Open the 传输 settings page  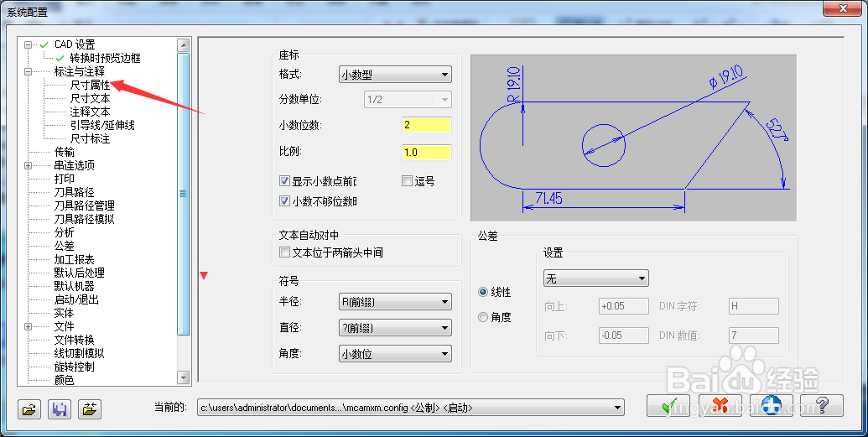point(65,153)
